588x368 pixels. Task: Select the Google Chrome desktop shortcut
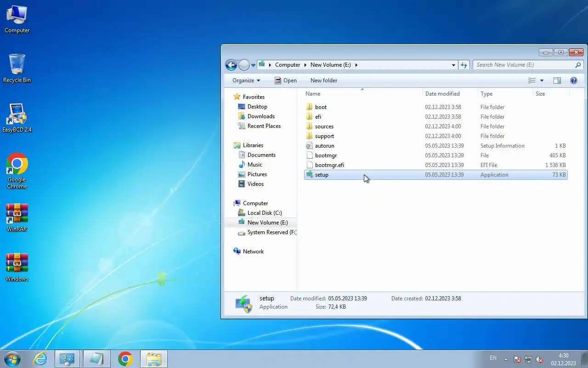(x=17, y=171)
